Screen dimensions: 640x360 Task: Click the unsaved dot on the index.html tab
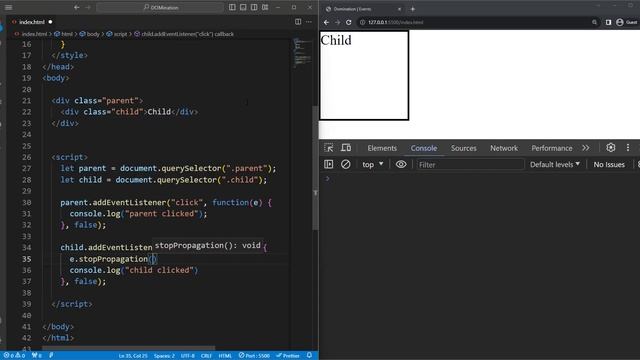click(x=50, y=22)
